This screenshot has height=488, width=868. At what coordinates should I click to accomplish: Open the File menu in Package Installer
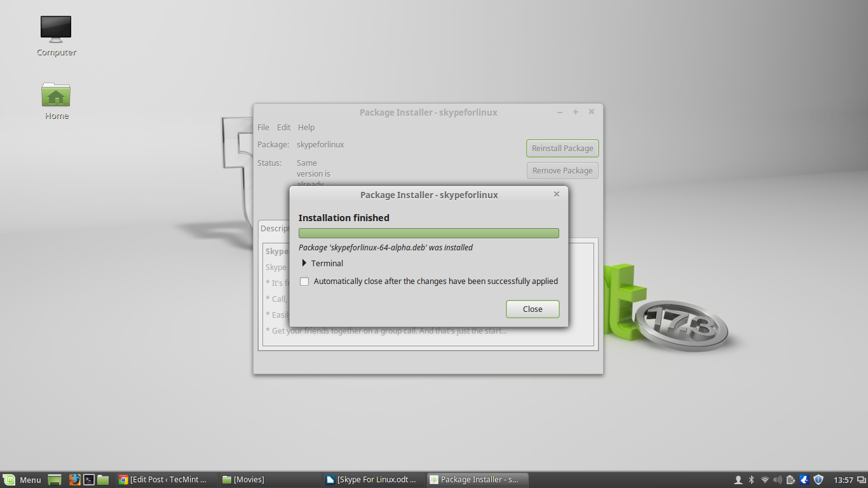[263, 127]
